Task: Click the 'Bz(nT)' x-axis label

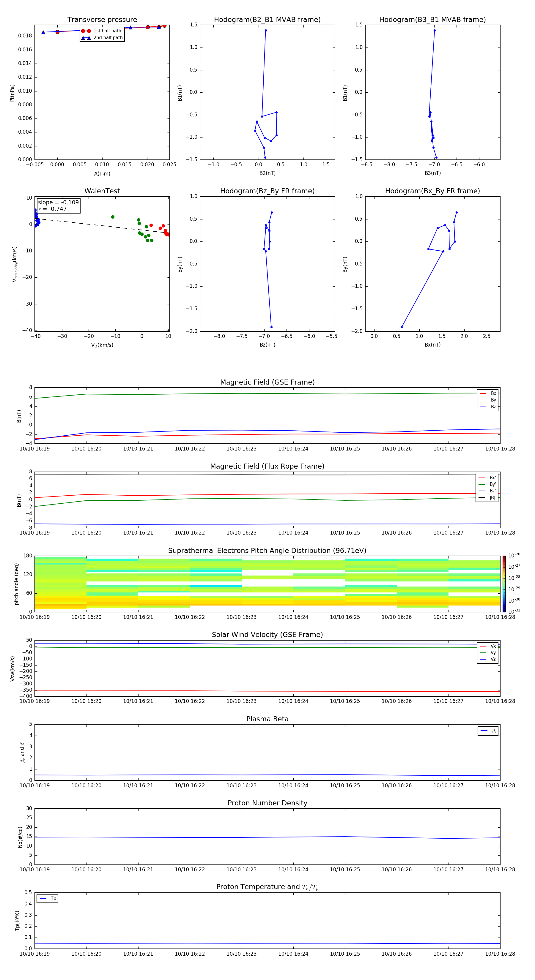Action: (x=267, y=345)
